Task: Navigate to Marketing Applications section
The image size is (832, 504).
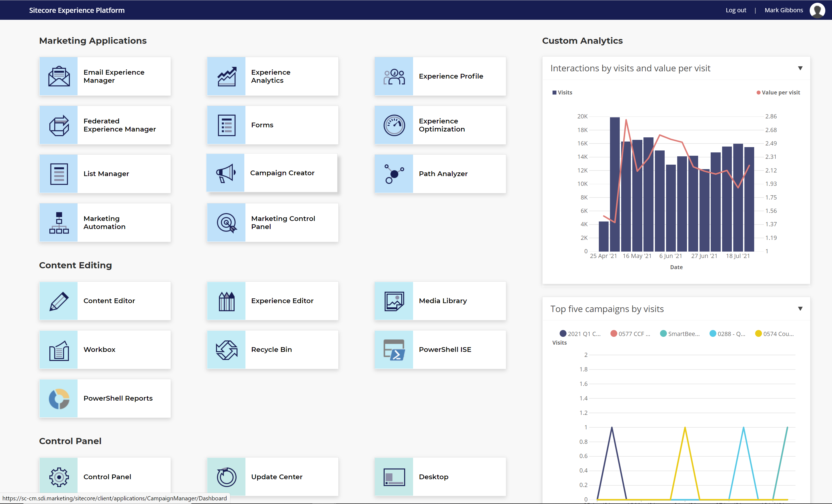Action: (93, 40)
